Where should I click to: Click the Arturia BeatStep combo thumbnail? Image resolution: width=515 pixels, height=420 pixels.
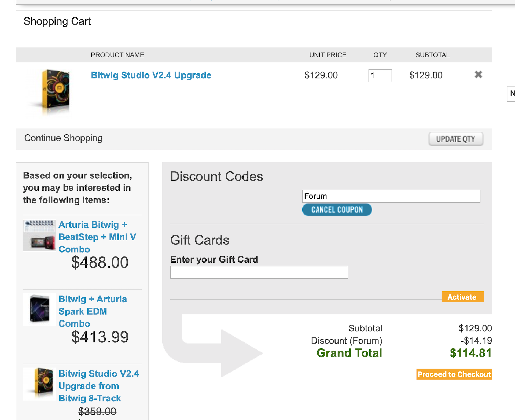tap(39, 235)
